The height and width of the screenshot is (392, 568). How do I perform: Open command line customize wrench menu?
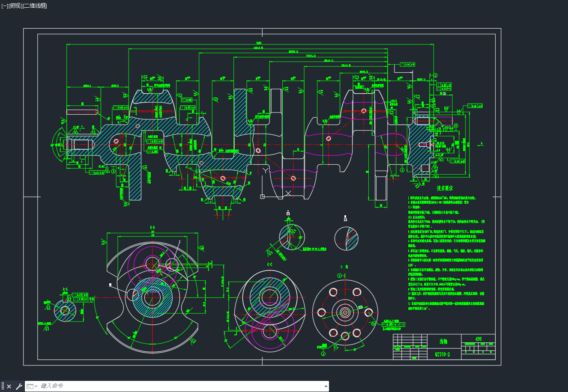[19, 386]
